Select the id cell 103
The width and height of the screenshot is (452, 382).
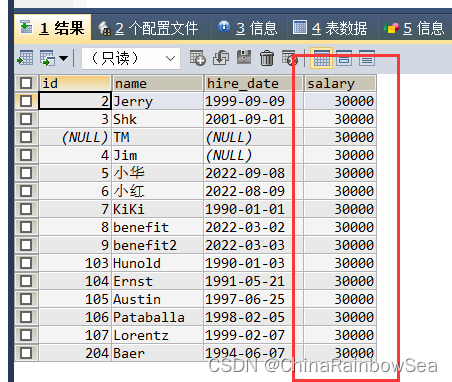[x=75, y=263]
